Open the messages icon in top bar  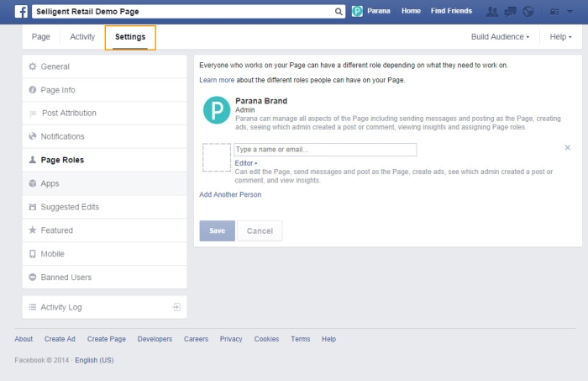510,12
